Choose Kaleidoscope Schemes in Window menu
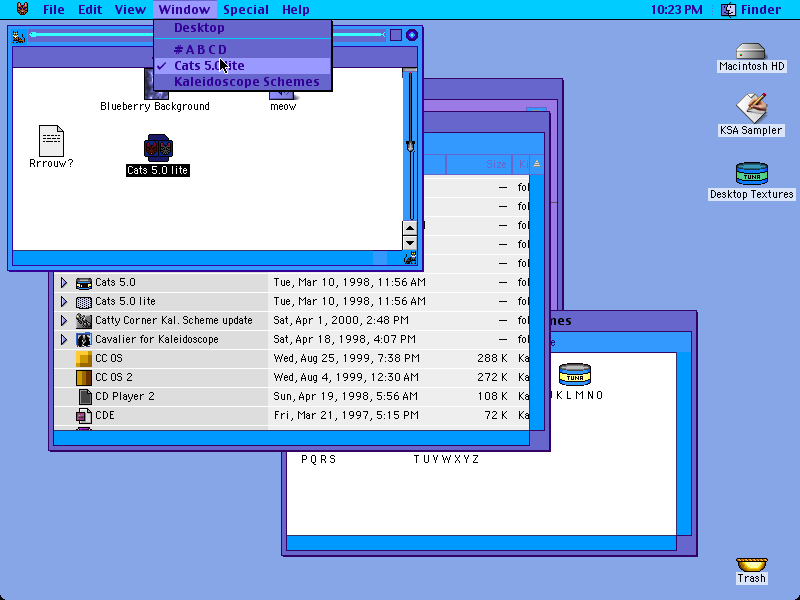This screenshot has height=600, width=800. pyautogui.click(x=243, y=82)
